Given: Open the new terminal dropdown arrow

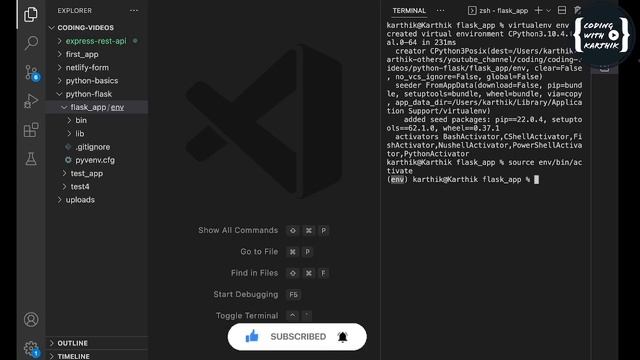Looking at the screenshot, I should coord(549,11).
